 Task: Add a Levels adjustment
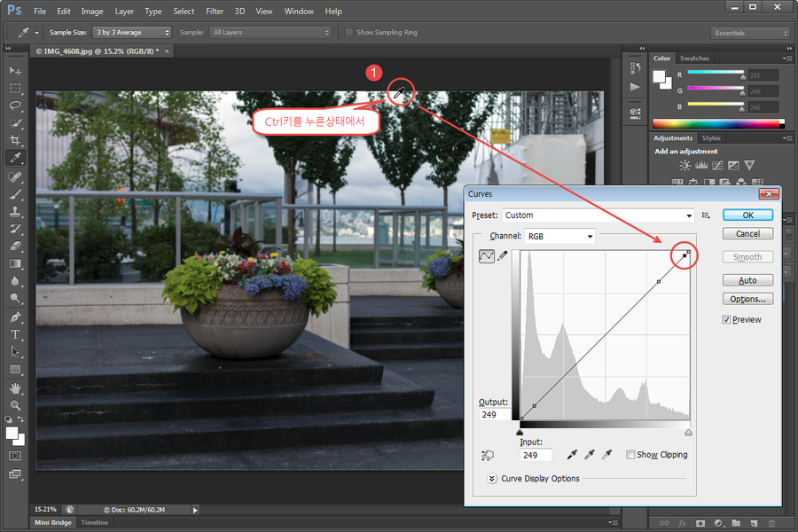click(701, 166)
